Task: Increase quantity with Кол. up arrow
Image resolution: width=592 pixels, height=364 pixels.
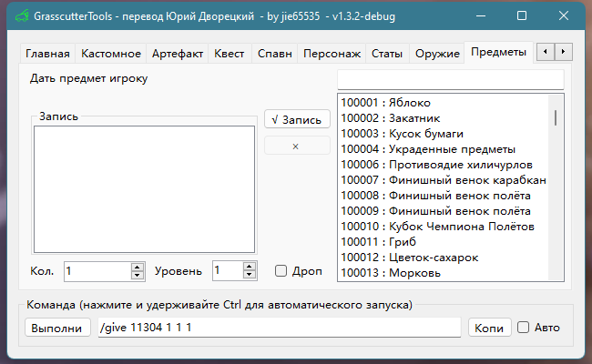Action: [x=138, y=267]
